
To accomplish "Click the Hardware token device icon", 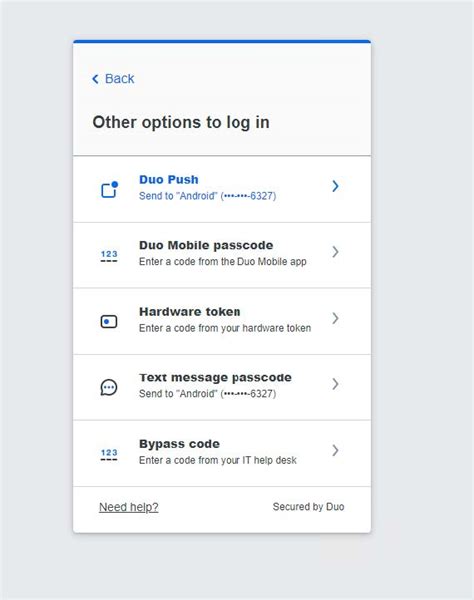I will pos(109,321).
